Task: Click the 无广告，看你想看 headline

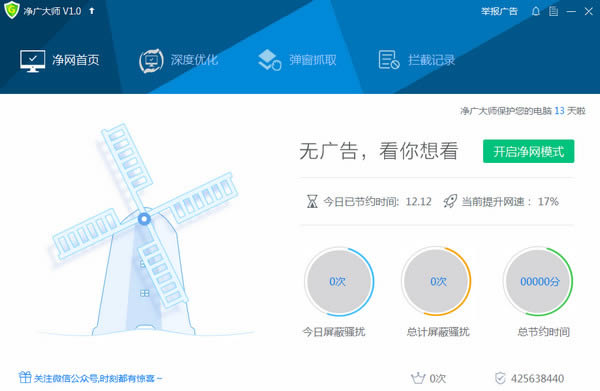Action: 379,151
